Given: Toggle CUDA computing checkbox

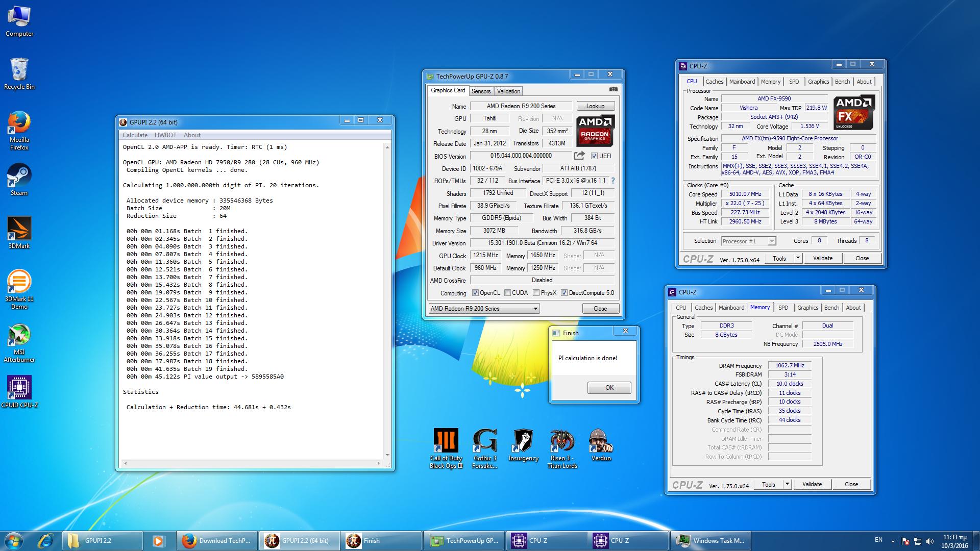Looking at the screenshot, I should (507, 293).
